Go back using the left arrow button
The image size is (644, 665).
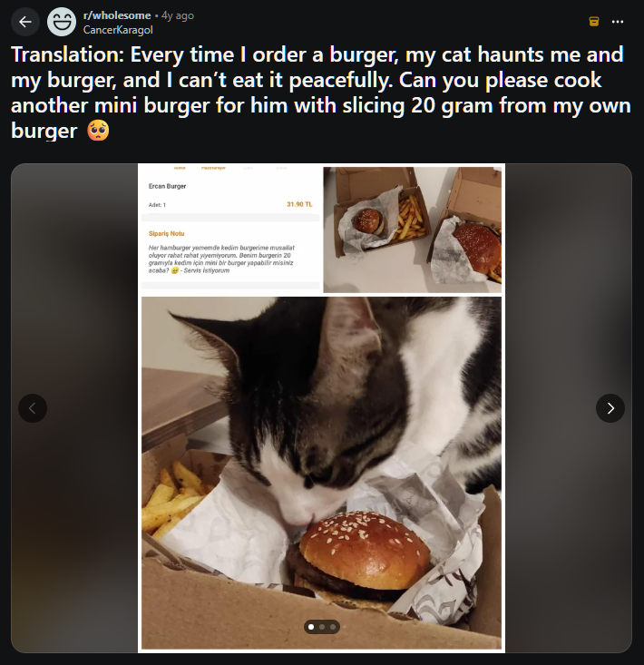pyautogui.click(x=25, y=22)
